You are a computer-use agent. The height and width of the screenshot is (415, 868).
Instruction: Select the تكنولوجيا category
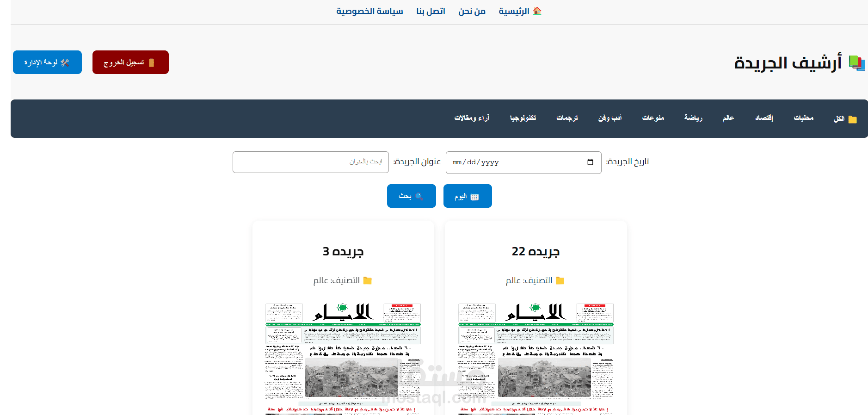pyautogui.click(x=523, y=118)
